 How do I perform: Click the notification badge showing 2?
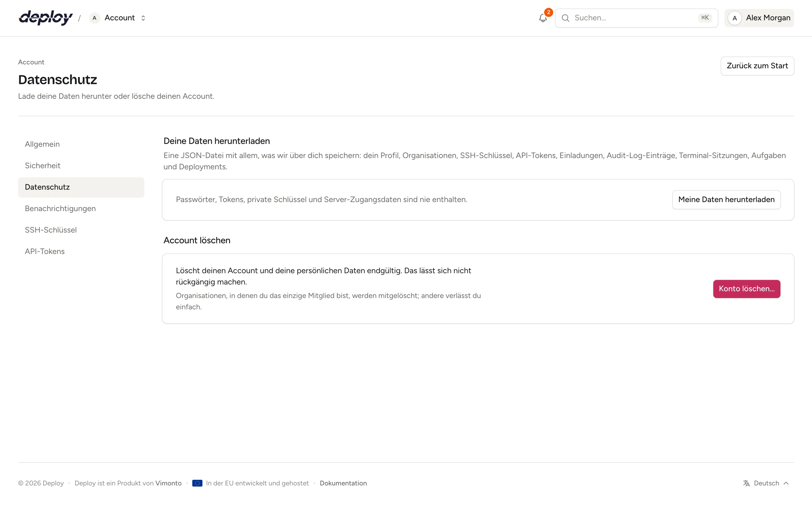pos(549,12)
